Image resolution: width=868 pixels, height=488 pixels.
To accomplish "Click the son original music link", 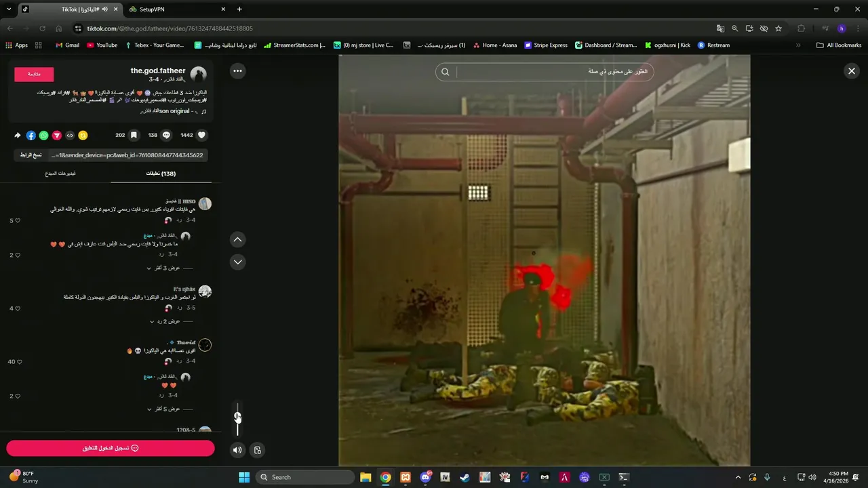I will pos(174,110).
